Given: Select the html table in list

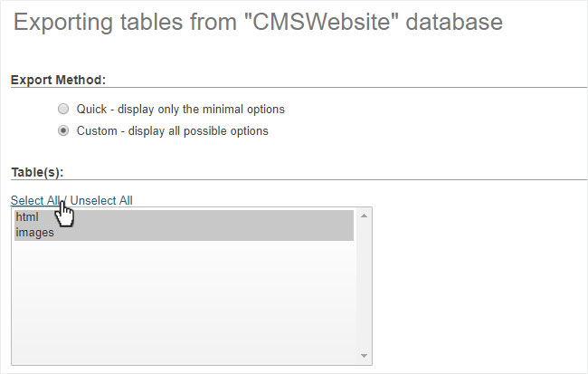Looking at the screenshot, I should point(184,217).
